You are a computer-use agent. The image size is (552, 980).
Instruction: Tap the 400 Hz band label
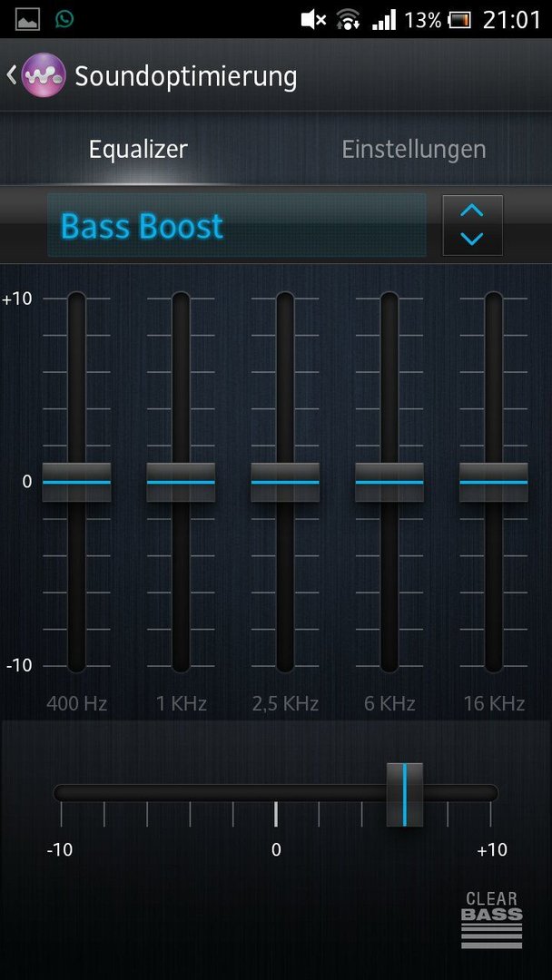(x=76, y=704)
